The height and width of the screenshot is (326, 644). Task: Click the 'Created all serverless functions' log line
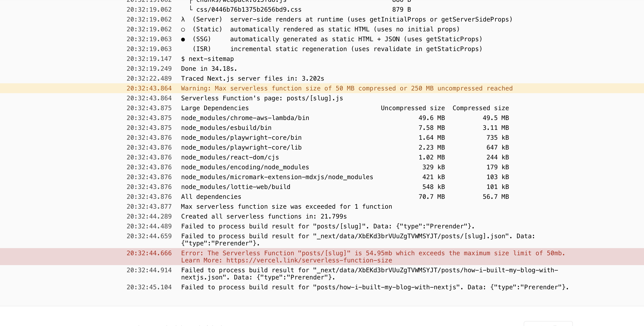pos(264,217)
